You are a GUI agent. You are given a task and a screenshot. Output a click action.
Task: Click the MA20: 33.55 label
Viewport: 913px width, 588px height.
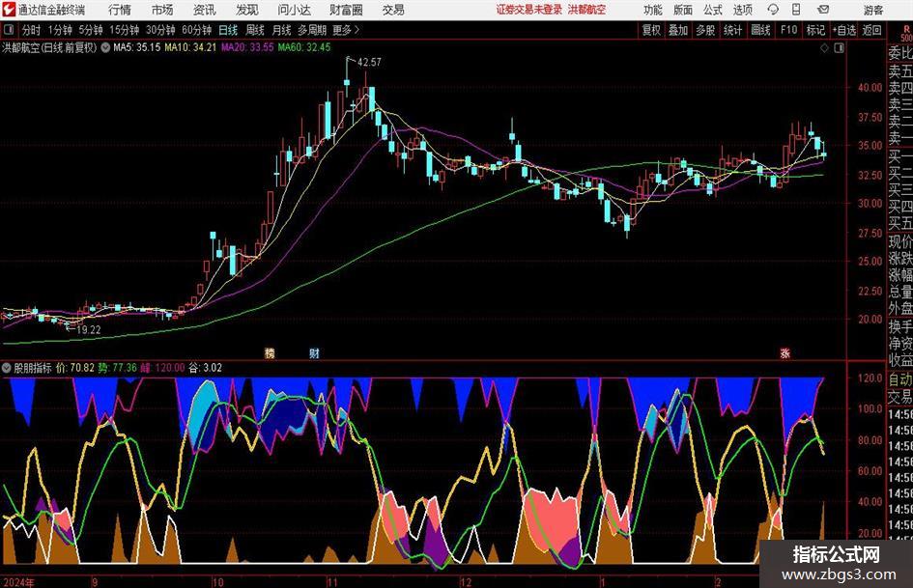coord(247,47)
